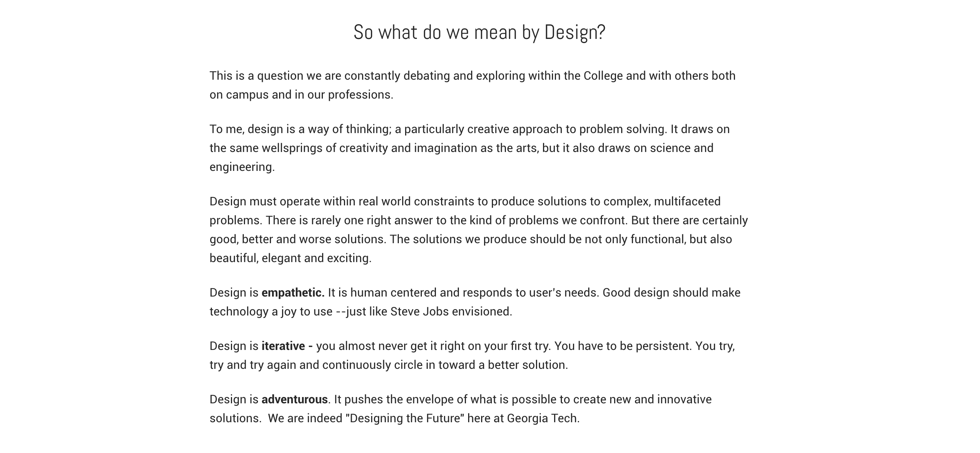The height and width of the screenshot is (453, 980).
Task: Click the word 'professions.' in the first paragraph
Action: [361, 95]
